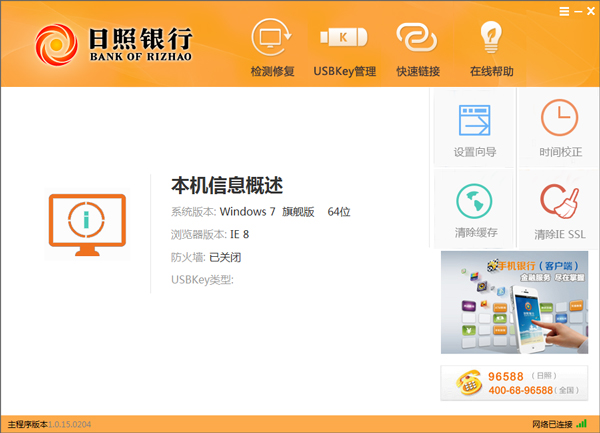Click the green network signal bars icon

pos(582,425)
